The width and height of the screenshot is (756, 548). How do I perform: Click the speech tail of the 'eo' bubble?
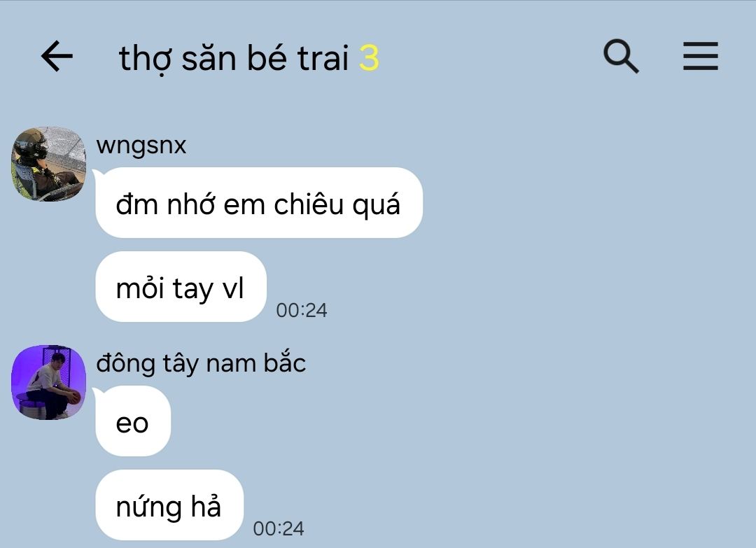[97, 393]
